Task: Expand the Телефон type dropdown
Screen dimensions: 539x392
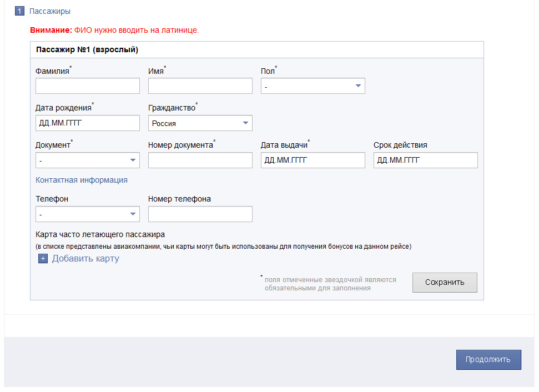Action: [87, 214]
